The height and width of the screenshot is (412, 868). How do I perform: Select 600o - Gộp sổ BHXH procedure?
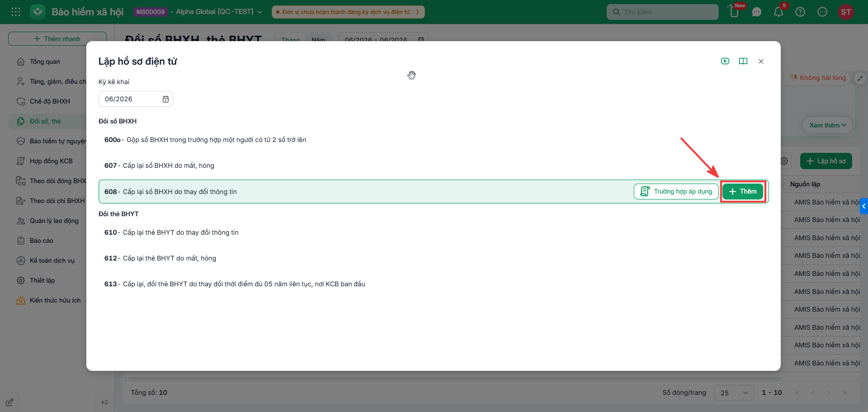click(x=434, y=140)
